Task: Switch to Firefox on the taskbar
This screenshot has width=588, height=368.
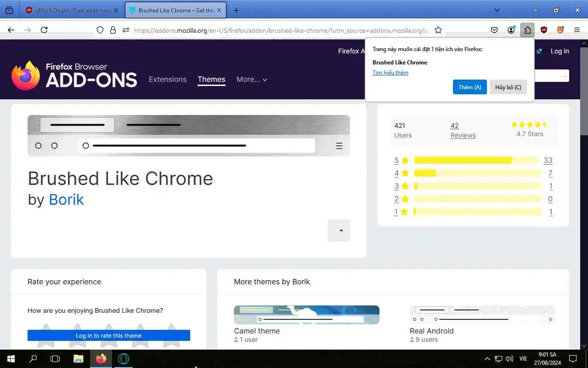Action: 101,359
